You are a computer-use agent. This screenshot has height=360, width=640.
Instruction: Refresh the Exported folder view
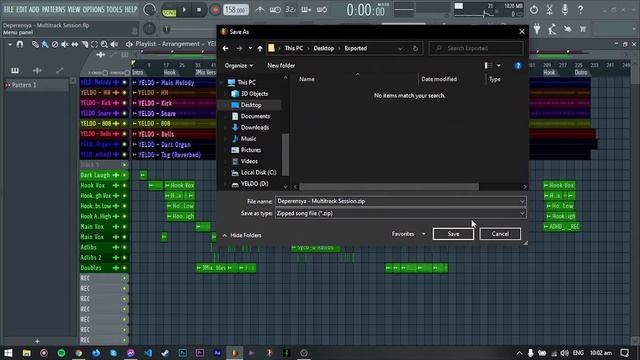416,48
